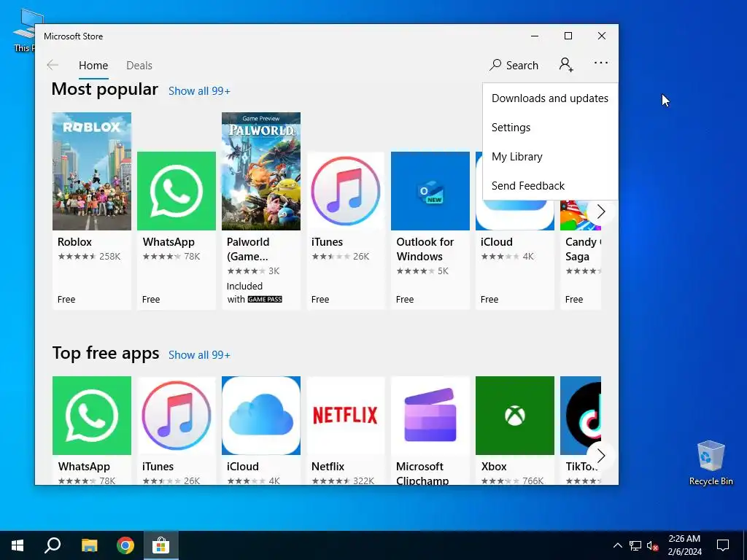This screenshot has height=560, width=747.
Task: Open the sign-in account icon
Action: pos(566,64)
